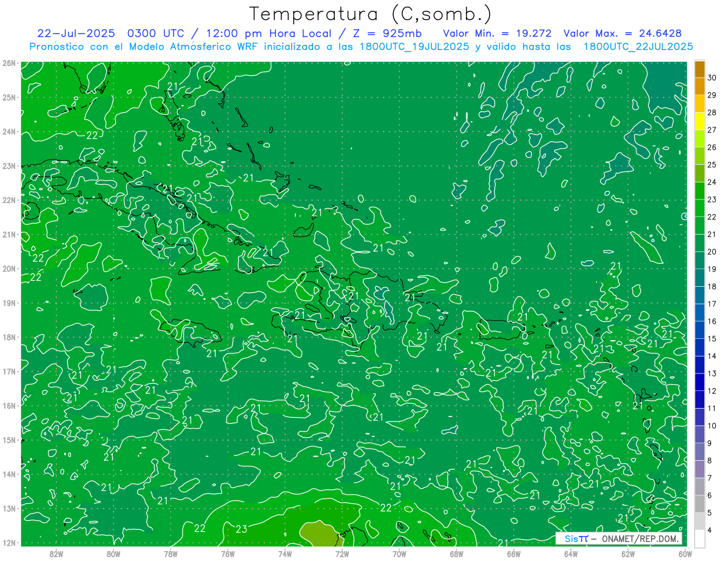
Task: Click the "70W" longitude label
Action: pos(399,553)
